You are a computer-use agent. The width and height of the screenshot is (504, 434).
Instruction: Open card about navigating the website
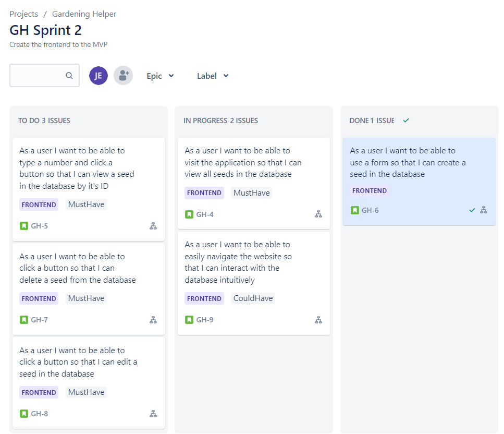(254, 283)
